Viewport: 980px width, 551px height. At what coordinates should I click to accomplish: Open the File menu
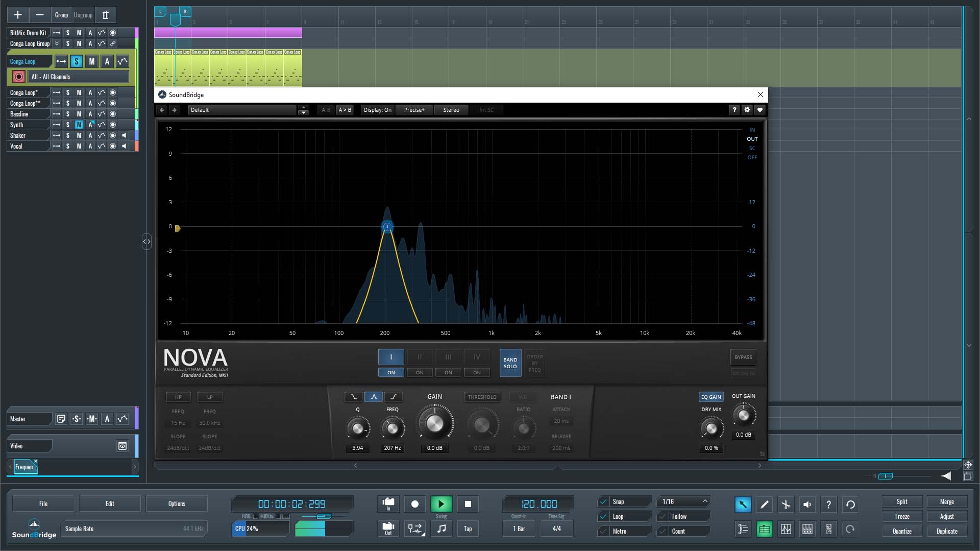[43, 504]
